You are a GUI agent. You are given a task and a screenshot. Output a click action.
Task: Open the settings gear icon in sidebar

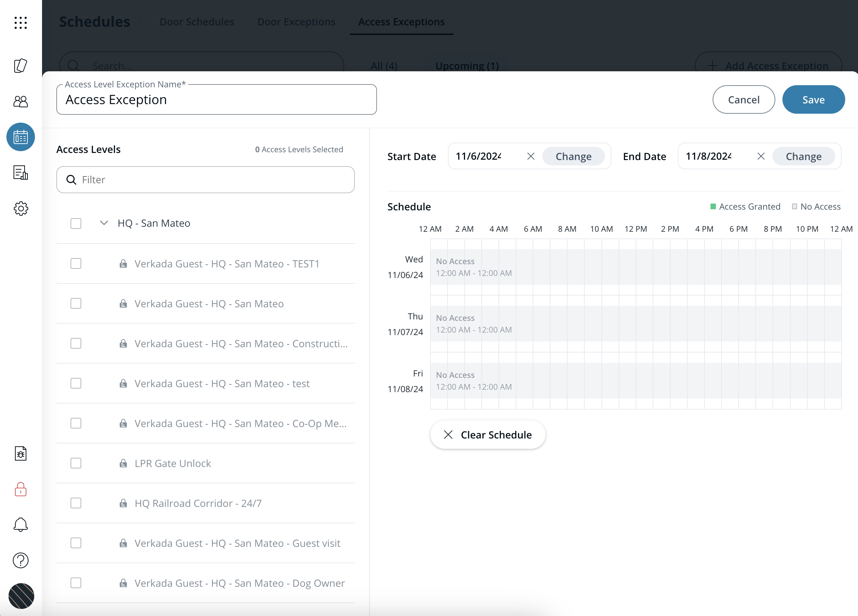tap(20, 208)
